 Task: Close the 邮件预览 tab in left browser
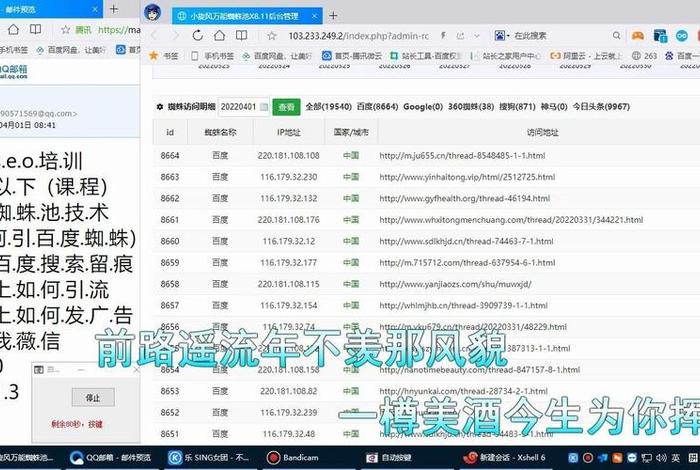(x=95, y=9)
